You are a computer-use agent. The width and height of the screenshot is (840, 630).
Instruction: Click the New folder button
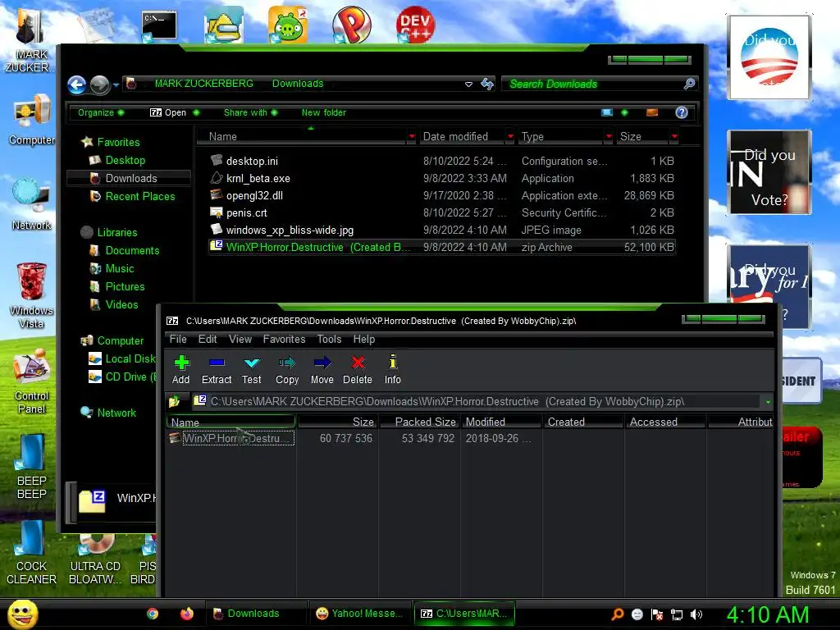323,112
